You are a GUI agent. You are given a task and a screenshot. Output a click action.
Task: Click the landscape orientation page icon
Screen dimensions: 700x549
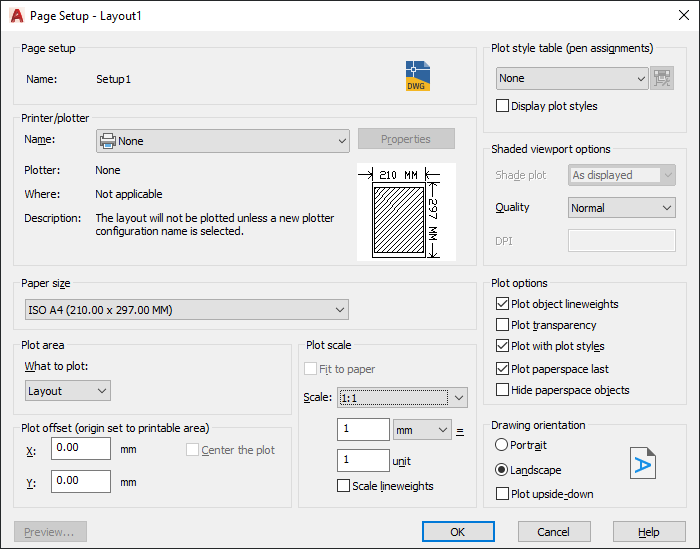coord(643,463)
